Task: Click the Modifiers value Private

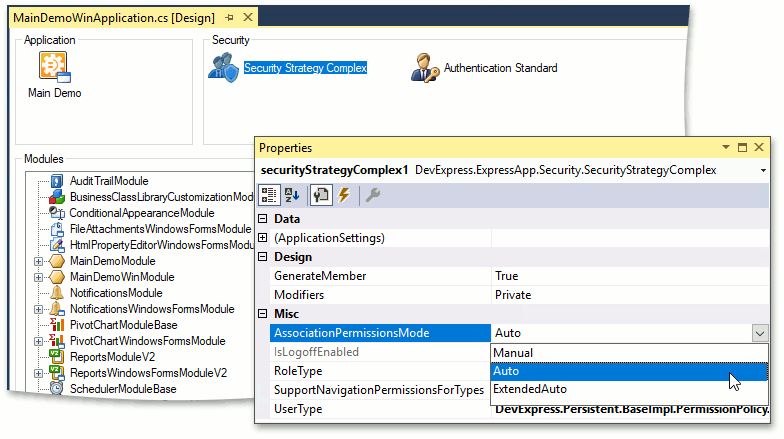Action: [x=513, y=295]
